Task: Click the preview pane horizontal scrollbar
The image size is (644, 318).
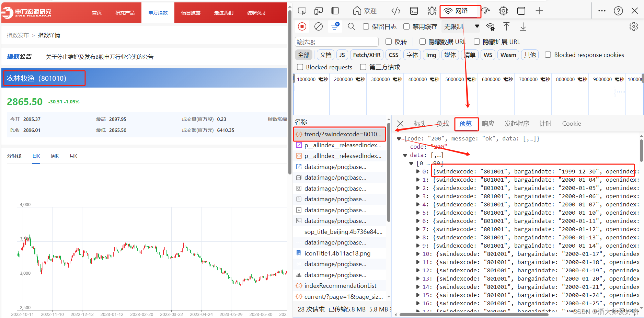Action: point(474,315)
